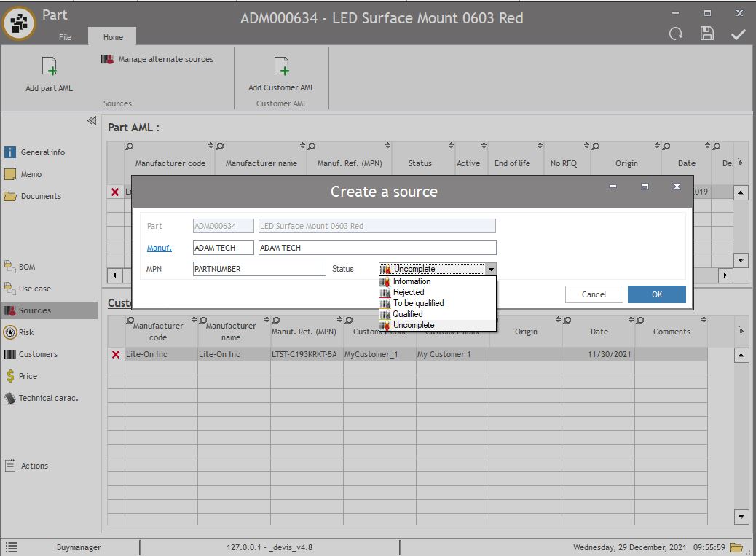Click the Add Customer AML icon
The height and width of the screenshot is (556, 756).
coord(281,67)
